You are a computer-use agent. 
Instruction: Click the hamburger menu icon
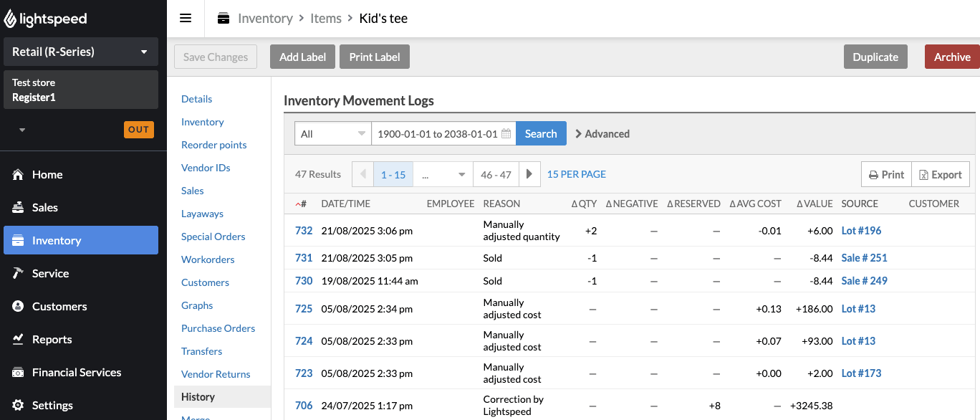pyautogui.click(x=186, y=19)
